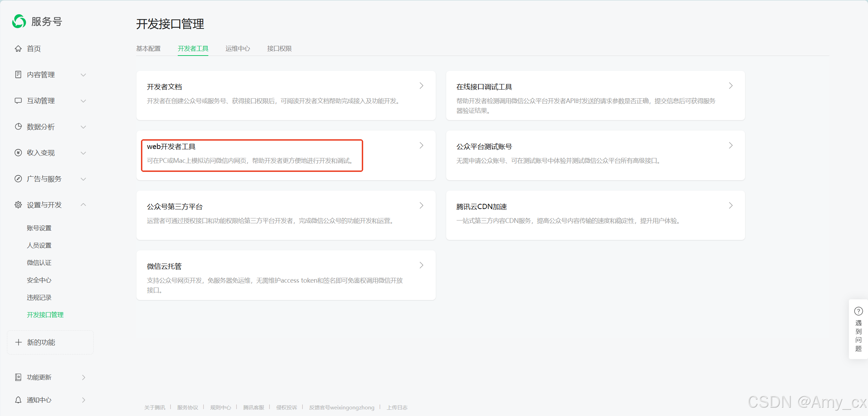
Task: Click the 开发者文档 card title
Action: coord(165,87)
